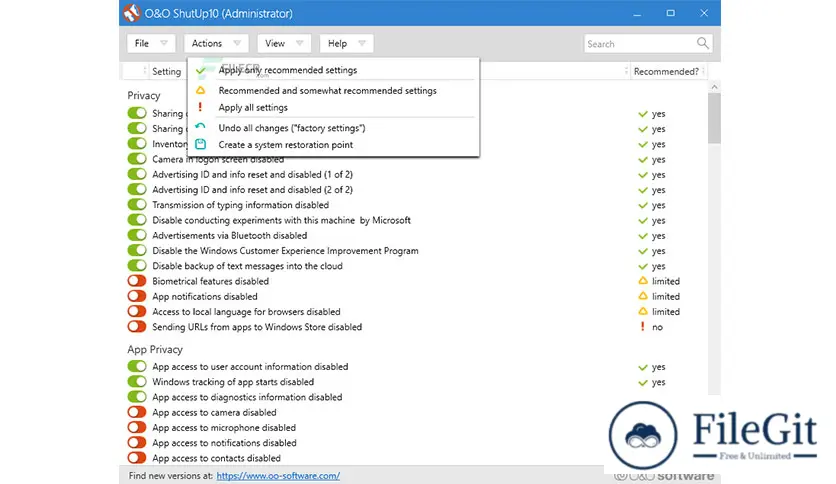Click 'Disable conducting experiments with this machine' text
This screenshot has height=484, width=836.
pos(282,220)
